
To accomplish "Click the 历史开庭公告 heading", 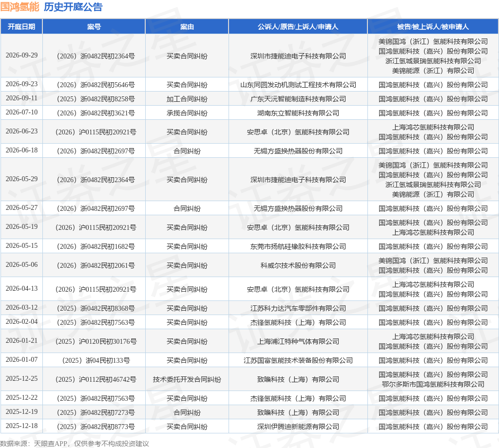I will point(73,7).
